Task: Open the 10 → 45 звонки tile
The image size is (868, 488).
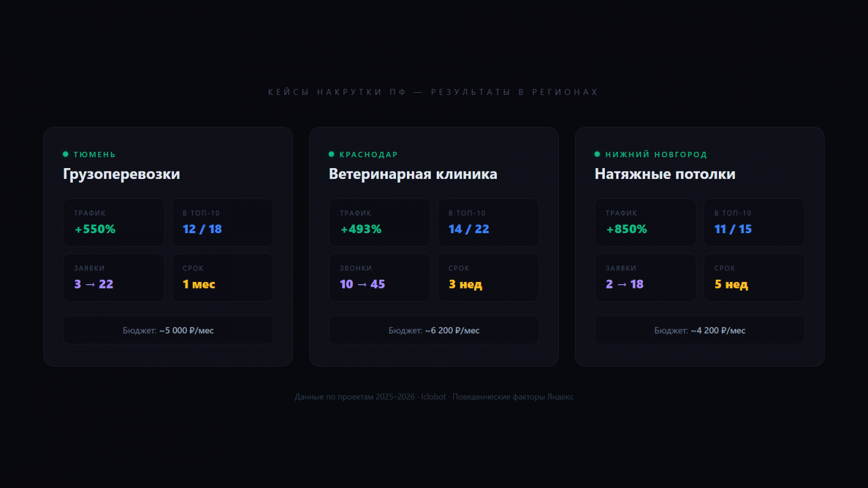Action: click(380, 278)
